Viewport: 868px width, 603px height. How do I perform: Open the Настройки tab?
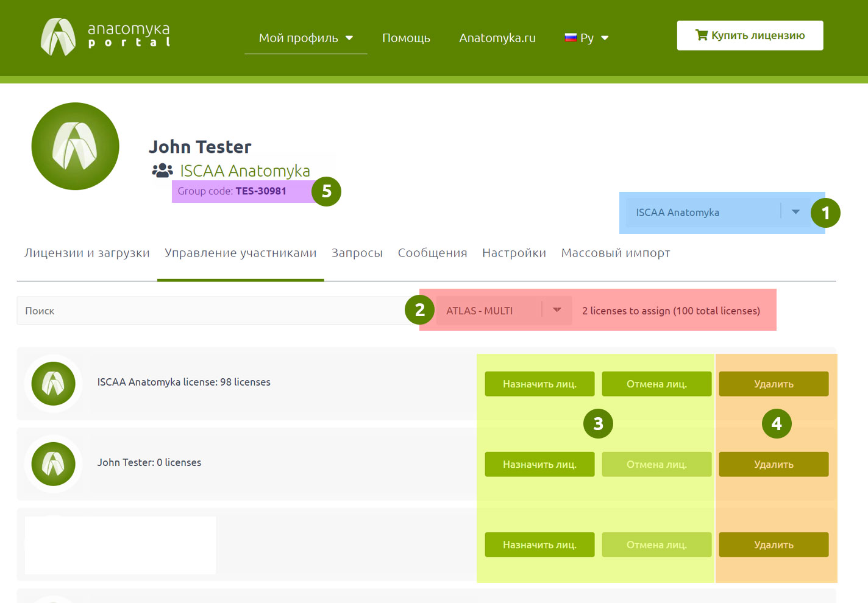(514, 253)
